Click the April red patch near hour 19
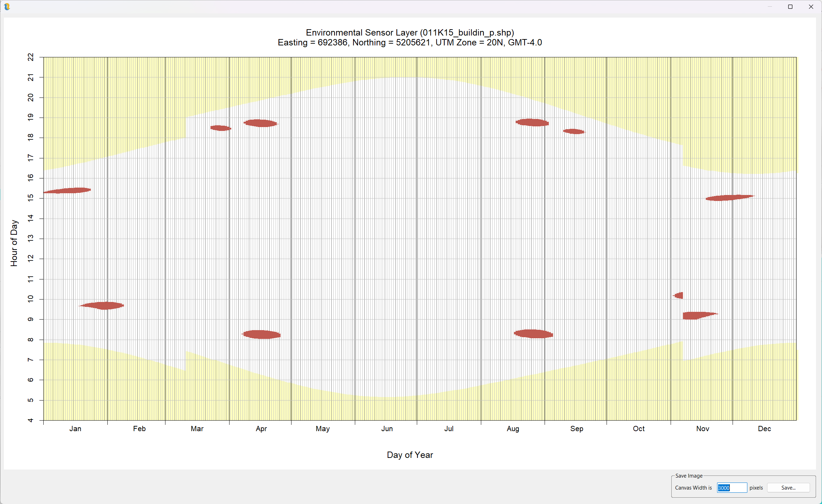 point(261,123)
